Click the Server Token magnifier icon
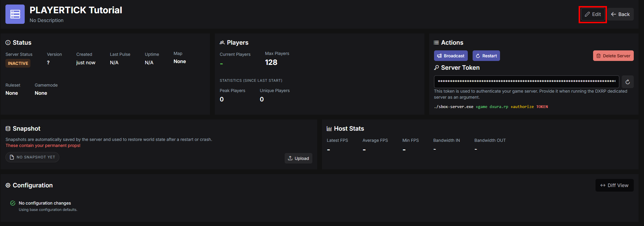 [437, 68]
